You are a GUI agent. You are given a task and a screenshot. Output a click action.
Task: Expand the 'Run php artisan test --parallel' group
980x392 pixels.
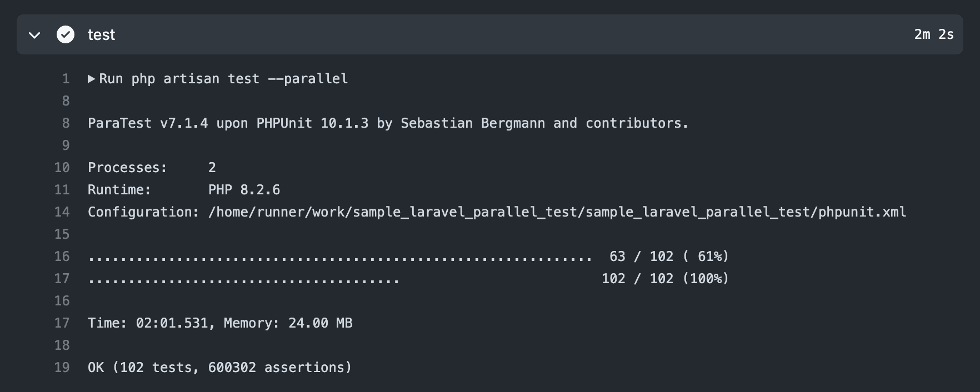[91, 79]
